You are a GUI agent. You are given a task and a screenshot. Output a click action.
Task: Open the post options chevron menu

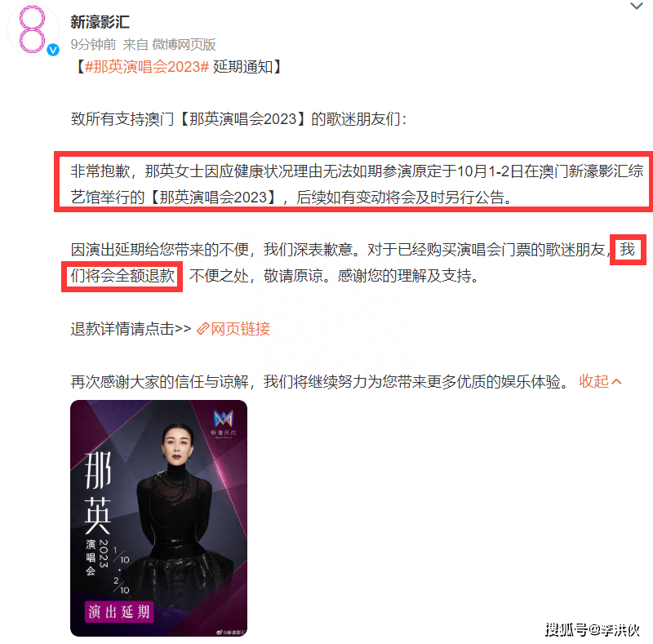637,6
